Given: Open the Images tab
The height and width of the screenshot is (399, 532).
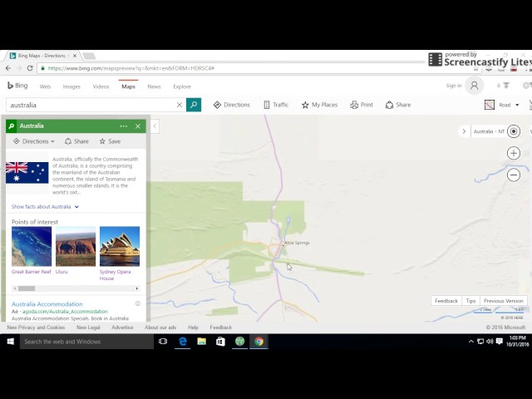Looking at the screenshot, I should pyautogui.click(x=71, y=86).
